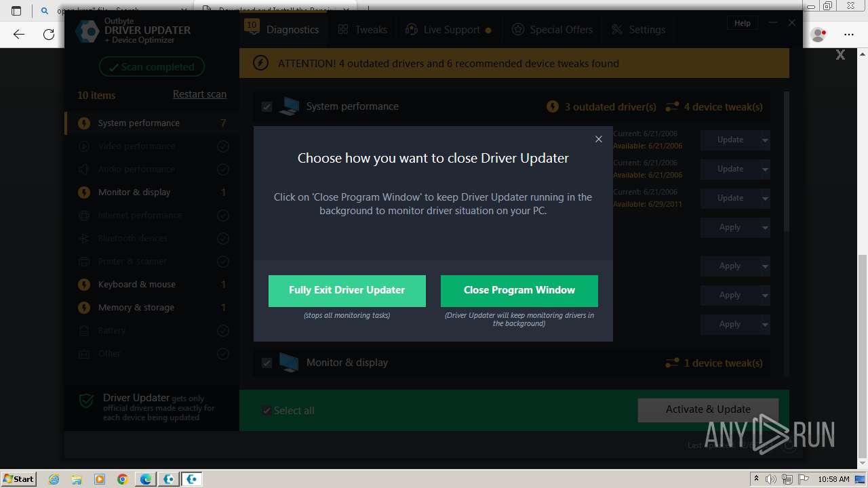Click the Restart scan link
Screen dimensions: 868x488
point(199,94)
